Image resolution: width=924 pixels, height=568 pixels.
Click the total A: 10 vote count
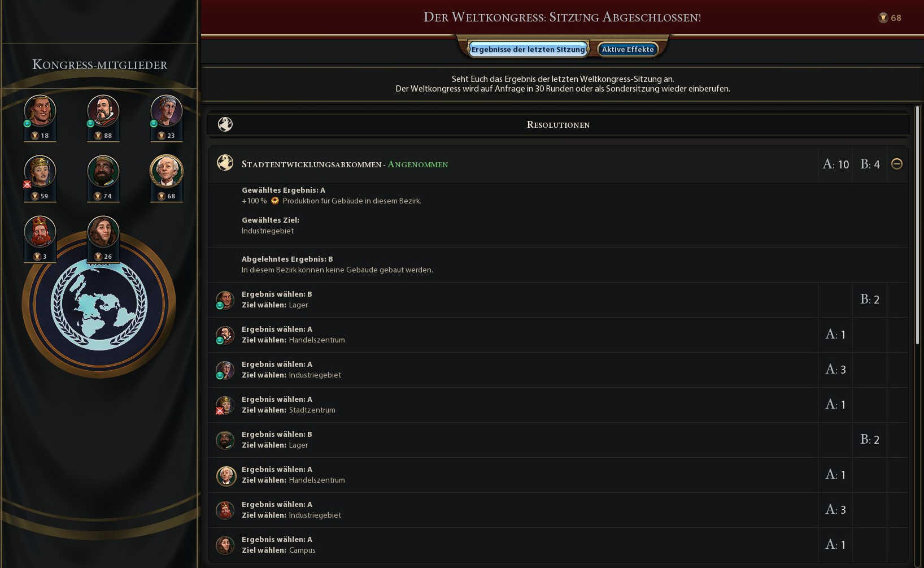tap(835, 164)
